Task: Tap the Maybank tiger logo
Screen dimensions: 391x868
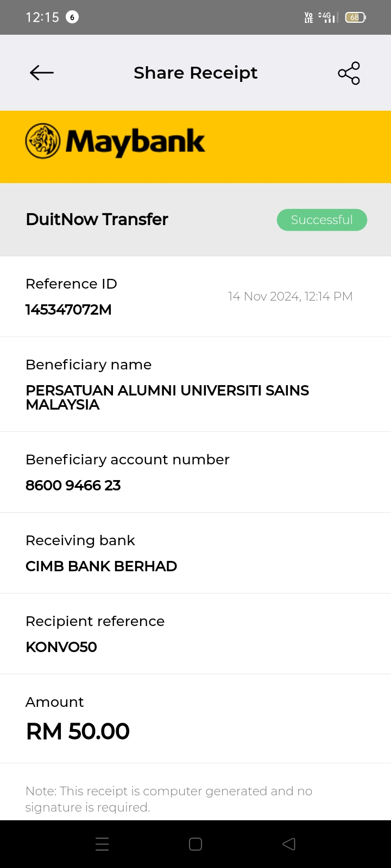Action: click(43, 141)
